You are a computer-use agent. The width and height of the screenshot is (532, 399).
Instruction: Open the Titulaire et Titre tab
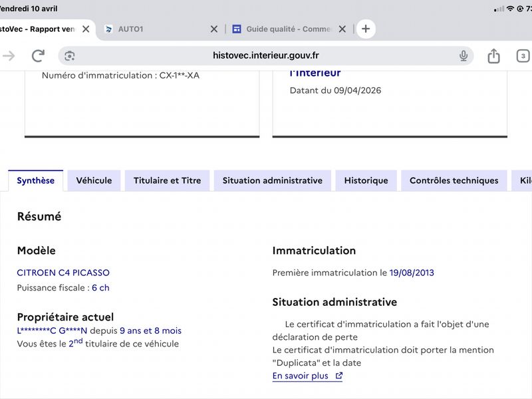pyautogui.click(x=168, y=180)
